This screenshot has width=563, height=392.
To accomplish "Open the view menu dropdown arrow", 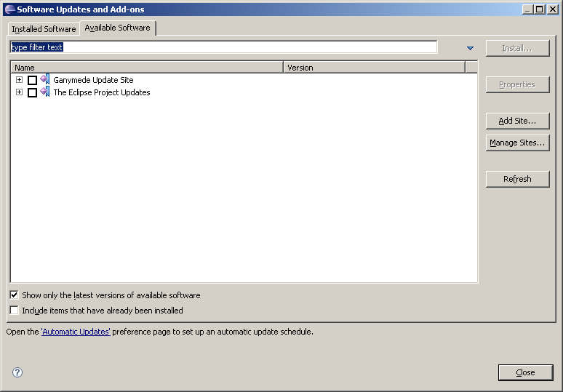I will [x=470, y=48].
